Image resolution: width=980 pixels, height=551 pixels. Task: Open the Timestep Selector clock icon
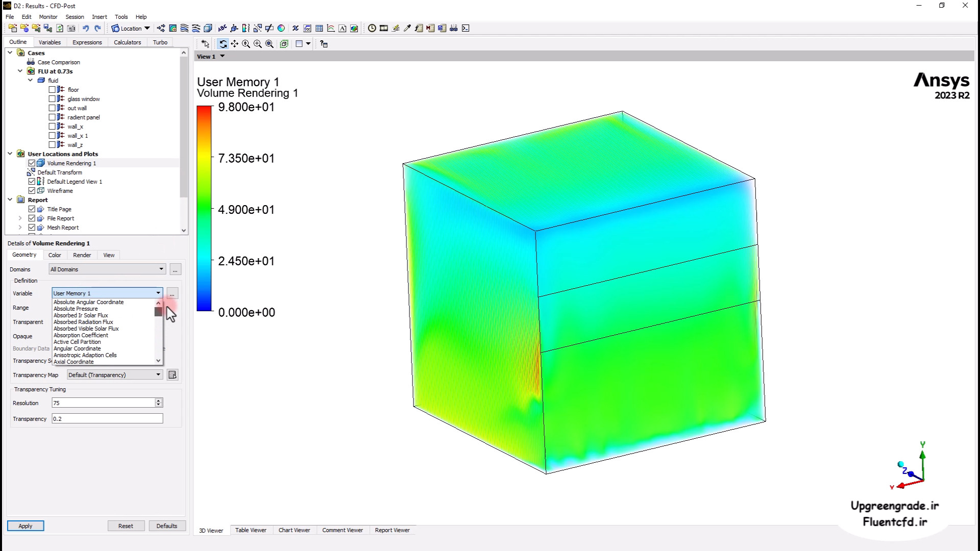coord(372,28)
